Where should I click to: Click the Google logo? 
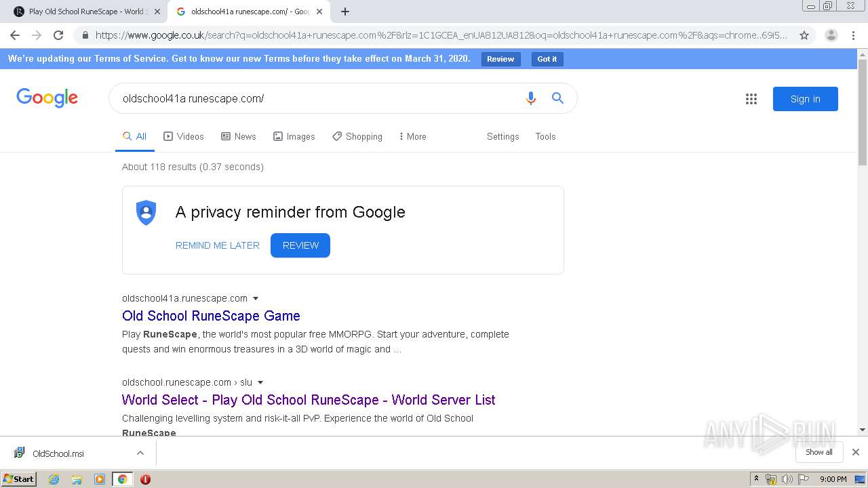coord(47,98)
